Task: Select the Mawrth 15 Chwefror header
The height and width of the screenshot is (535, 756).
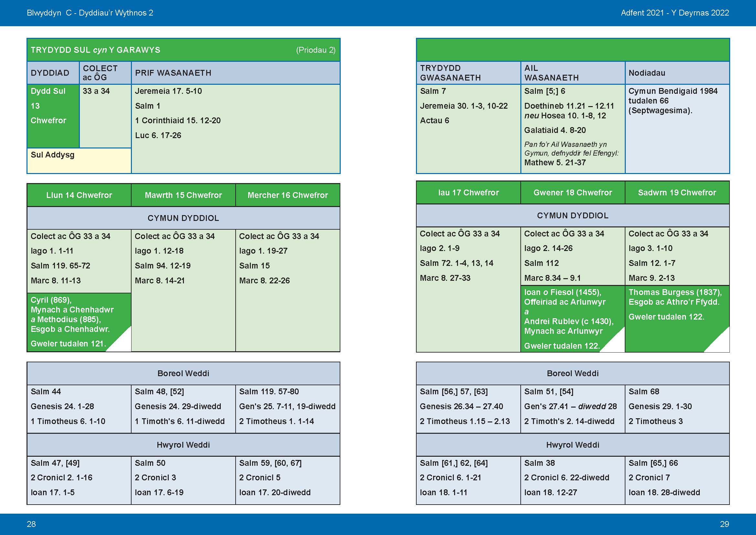Action: (183, 195)
